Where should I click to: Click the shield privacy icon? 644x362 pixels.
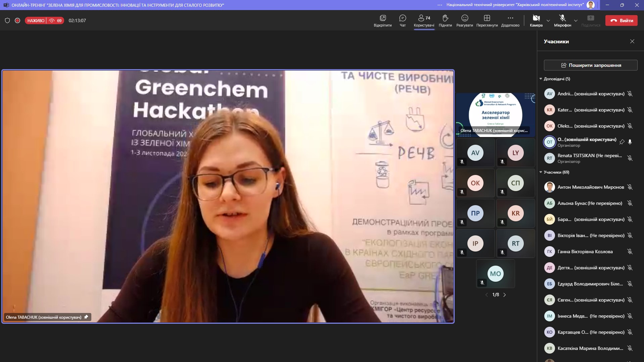click(x=7, y=20)
